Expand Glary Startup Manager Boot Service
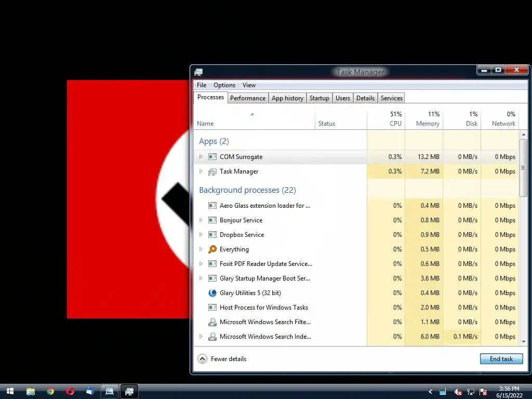The width and height of the screenshot is (532, 399). pyautogui.click(x=201, y=278)
